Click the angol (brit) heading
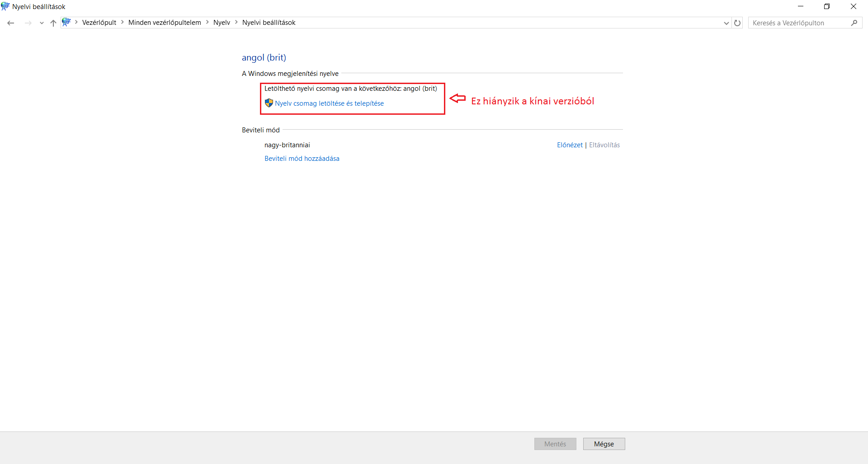The image size is (868, 464). (264, 57)
